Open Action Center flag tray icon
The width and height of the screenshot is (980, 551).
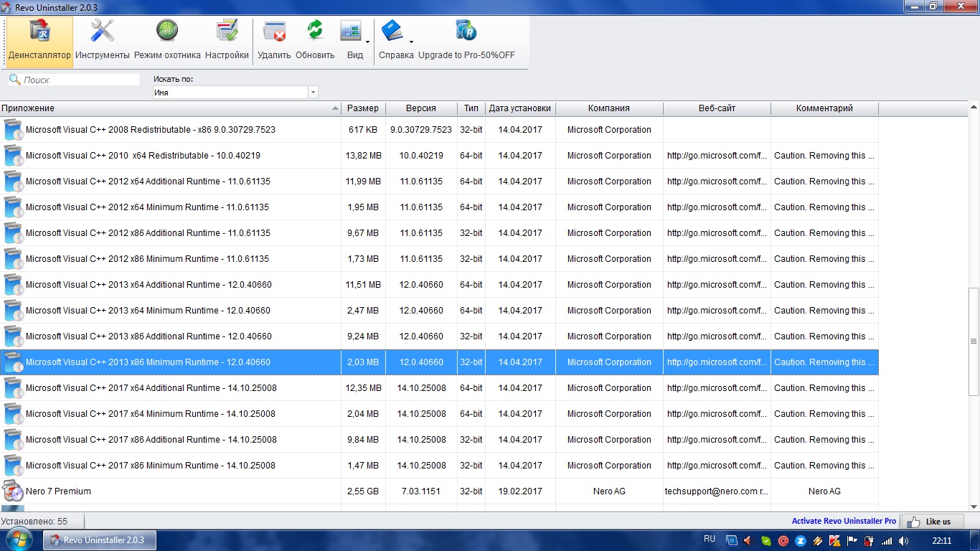tap(852, 541)
